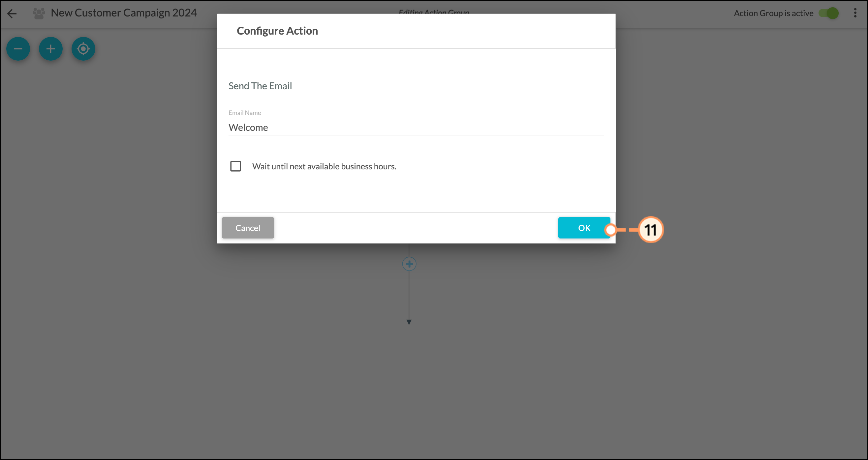Click the Email Name field showing Welcome
868x460 pixels.
click(x=416, y=127)
